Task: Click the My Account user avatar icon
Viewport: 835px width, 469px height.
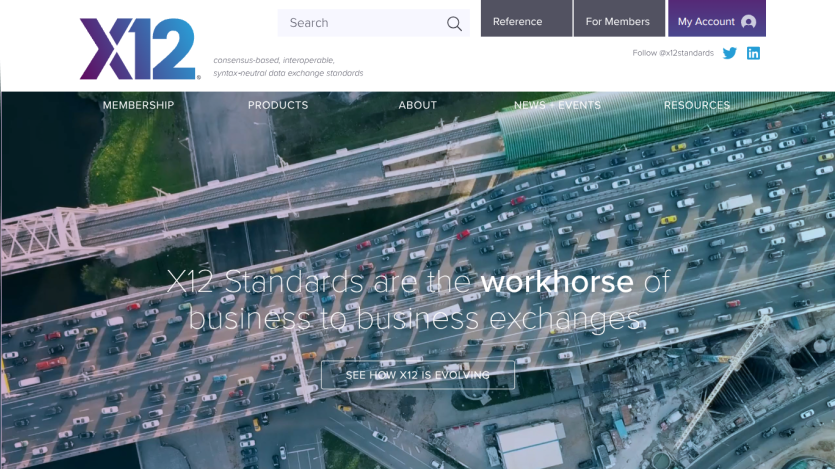Action: 748,22
